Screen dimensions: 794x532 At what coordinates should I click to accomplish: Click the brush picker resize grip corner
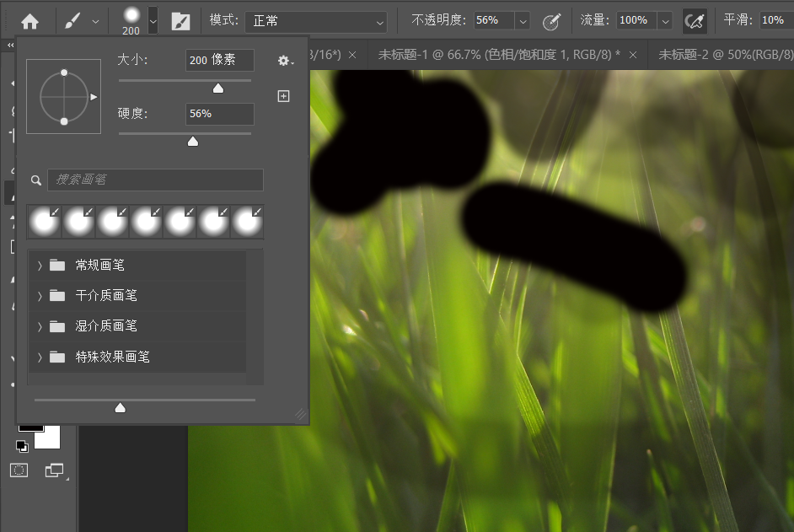tap(301, 415)
